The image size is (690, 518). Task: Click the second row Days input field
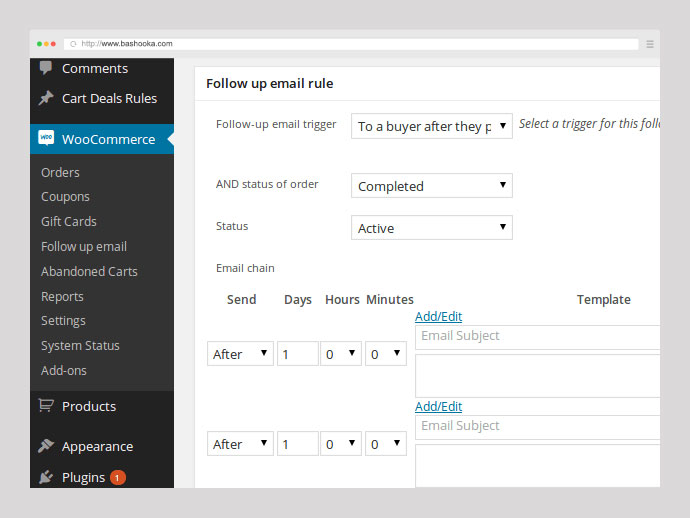pos(297,444)
